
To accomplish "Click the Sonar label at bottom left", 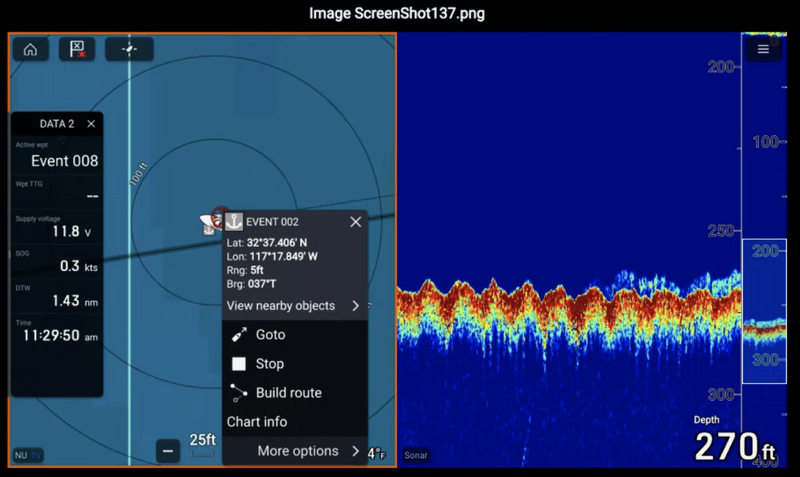I will 416,455.
